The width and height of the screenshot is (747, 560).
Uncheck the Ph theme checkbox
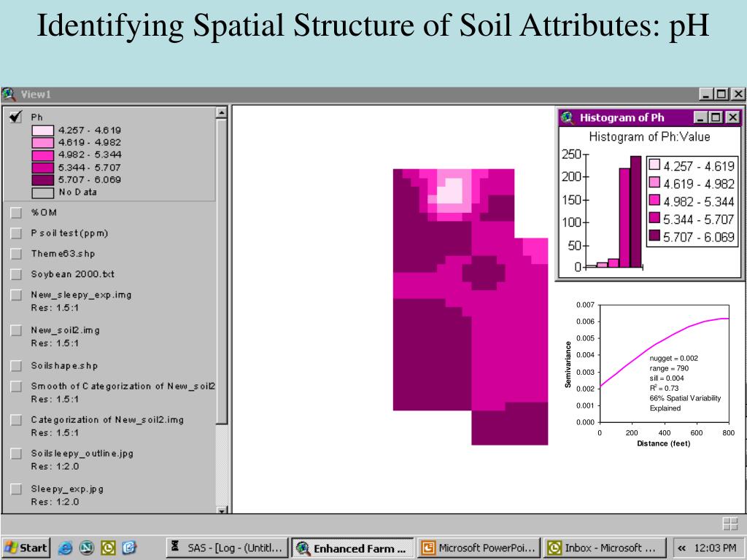coord(16,117)
